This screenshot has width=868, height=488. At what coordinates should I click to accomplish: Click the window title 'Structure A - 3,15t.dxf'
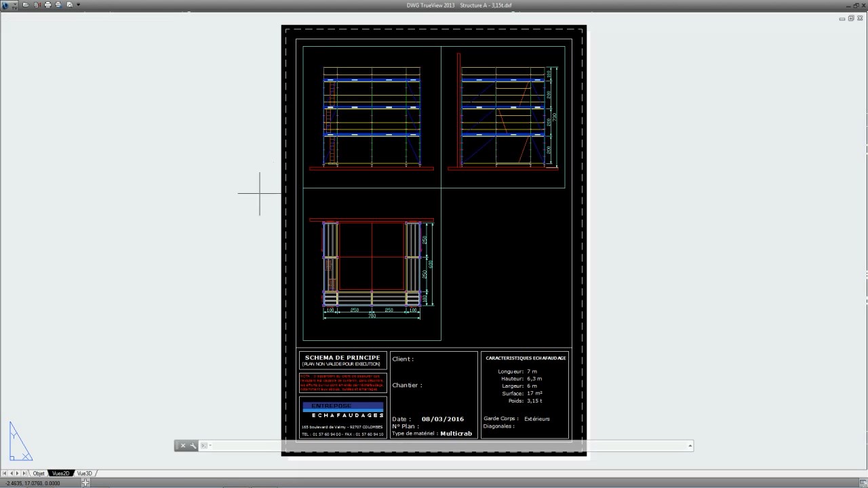click(486, 5)
